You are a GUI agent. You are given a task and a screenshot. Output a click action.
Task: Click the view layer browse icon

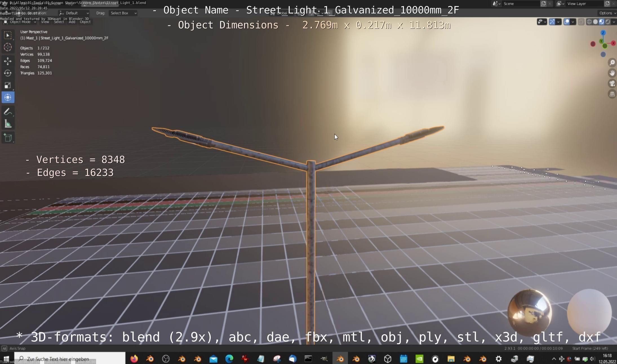click(x=560, y=4)
